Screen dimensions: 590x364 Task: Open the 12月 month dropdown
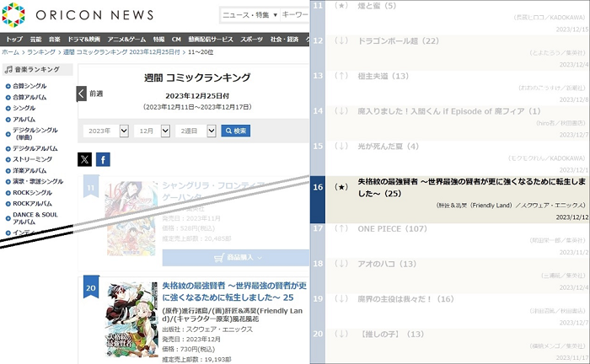152,131
